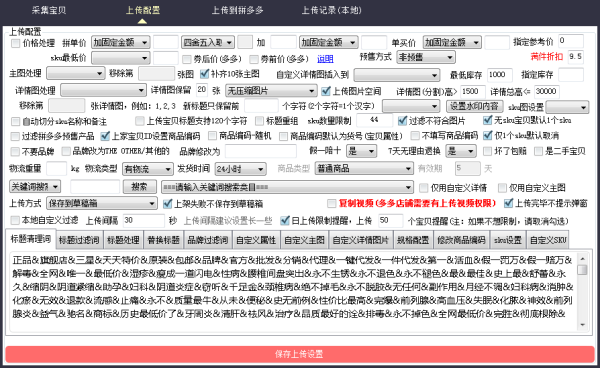This screenshot has height=368, width=600.
Task: Expand the 请输入关键词搜索类目 dropdown
Action: [287, 187]
